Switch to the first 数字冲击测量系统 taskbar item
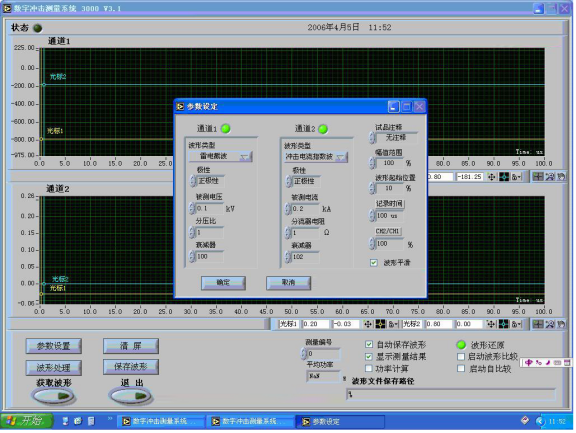 click(161, 422)
